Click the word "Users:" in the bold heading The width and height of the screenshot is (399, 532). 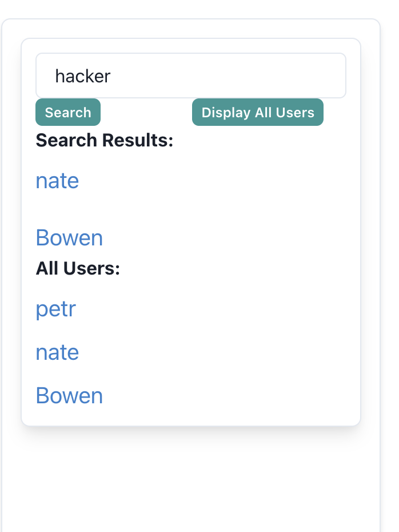[91, 268]
